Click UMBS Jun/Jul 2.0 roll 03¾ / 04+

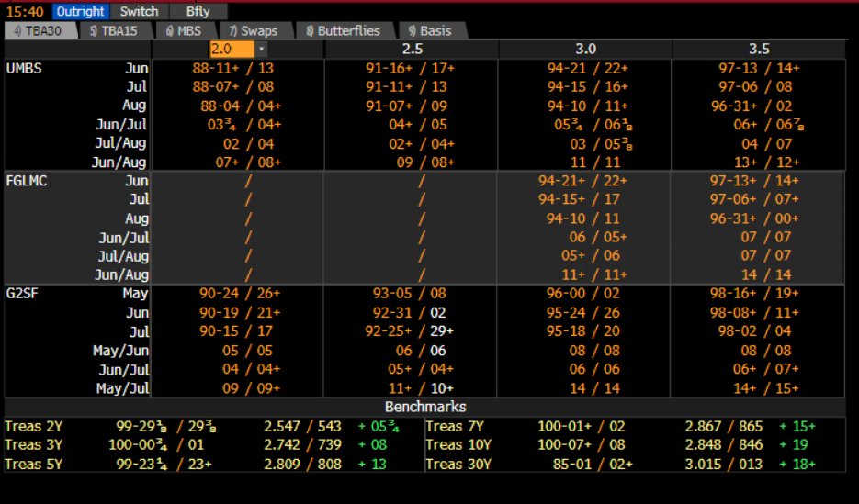244,125
